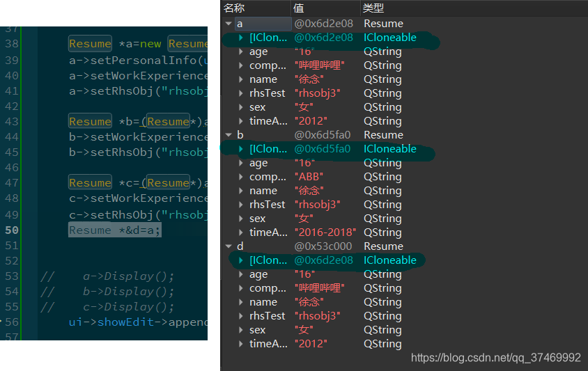Click a->setPersonalInfo call on line 39
588x371 pixels.
[x=138, y=61]
